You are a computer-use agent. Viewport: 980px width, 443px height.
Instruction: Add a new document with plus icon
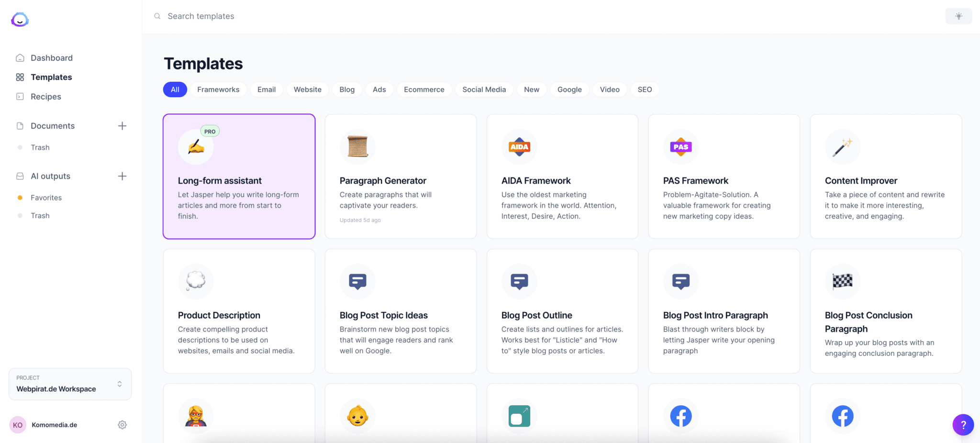click(x=122, y=126)
